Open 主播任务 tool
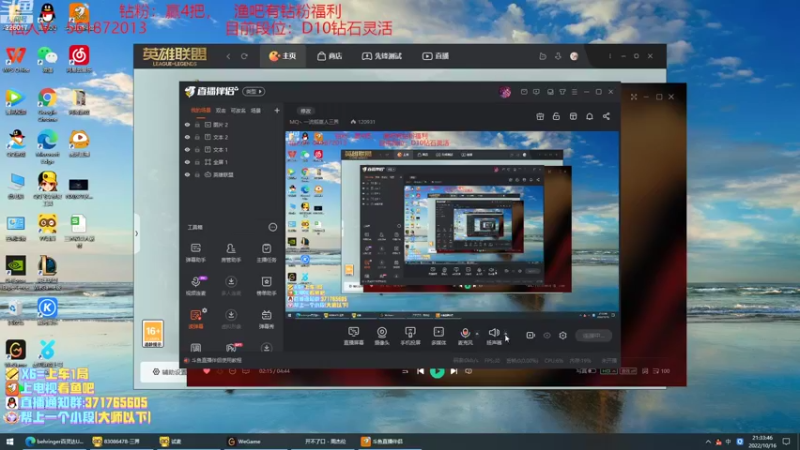Image resolution: width=800 pixels, height=450 pixels. point(266,253)
